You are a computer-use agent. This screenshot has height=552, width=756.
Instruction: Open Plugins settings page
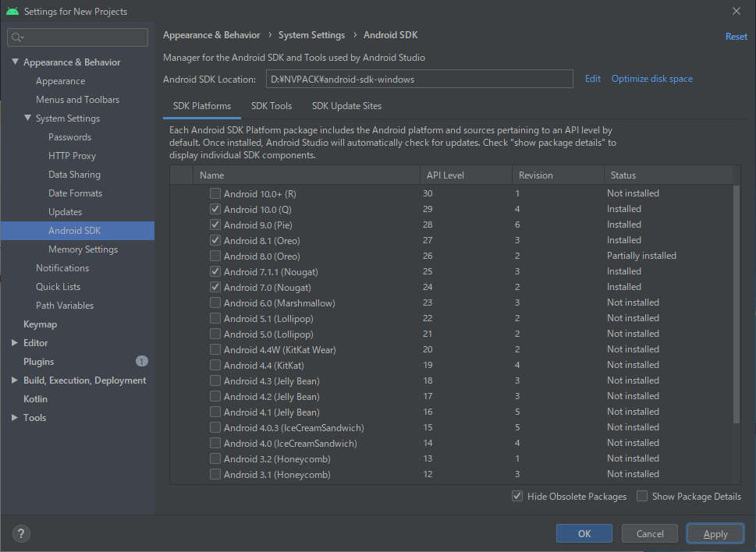point(38,362)
